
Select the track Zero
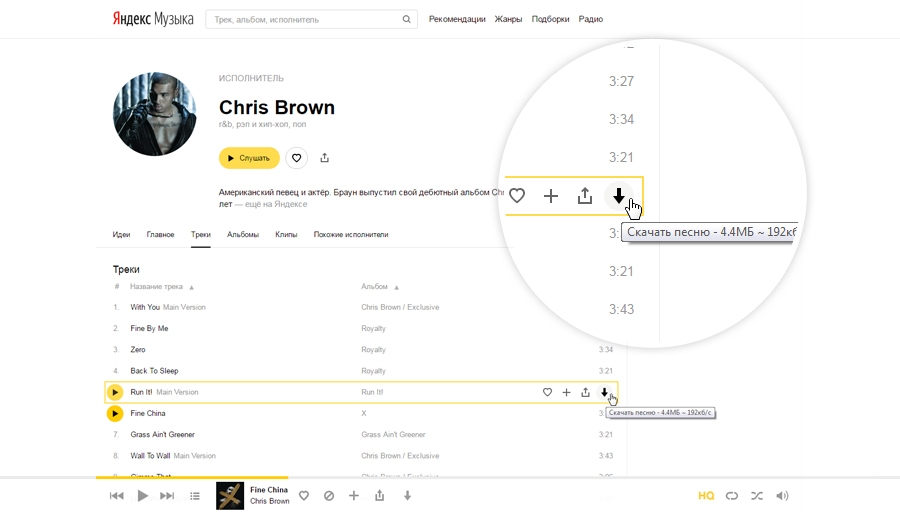point(138,350)
